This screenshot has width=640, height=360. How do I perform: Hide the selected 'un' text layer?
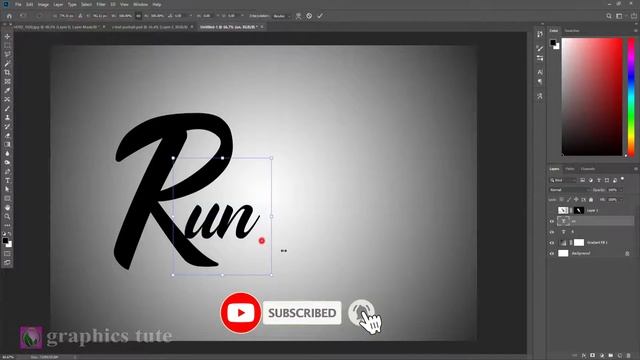(x=552, y=221)
